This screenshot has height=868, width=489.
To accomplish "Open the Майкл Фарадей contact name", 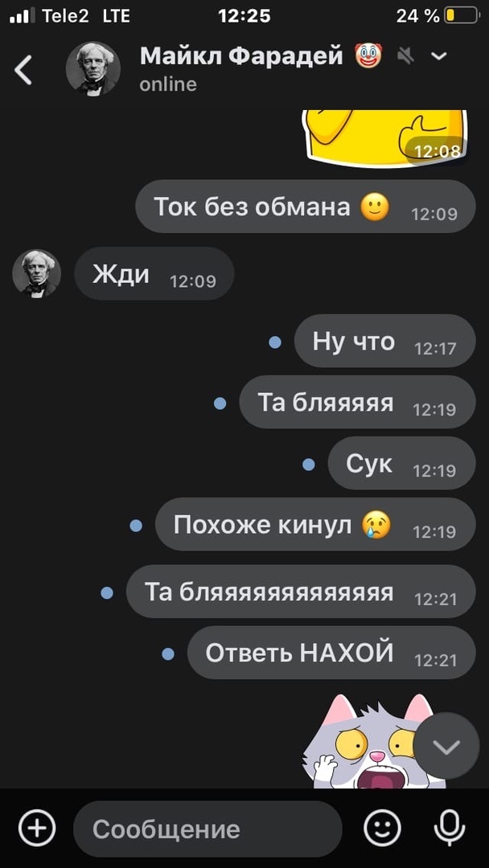I will [x=241, y=56].
